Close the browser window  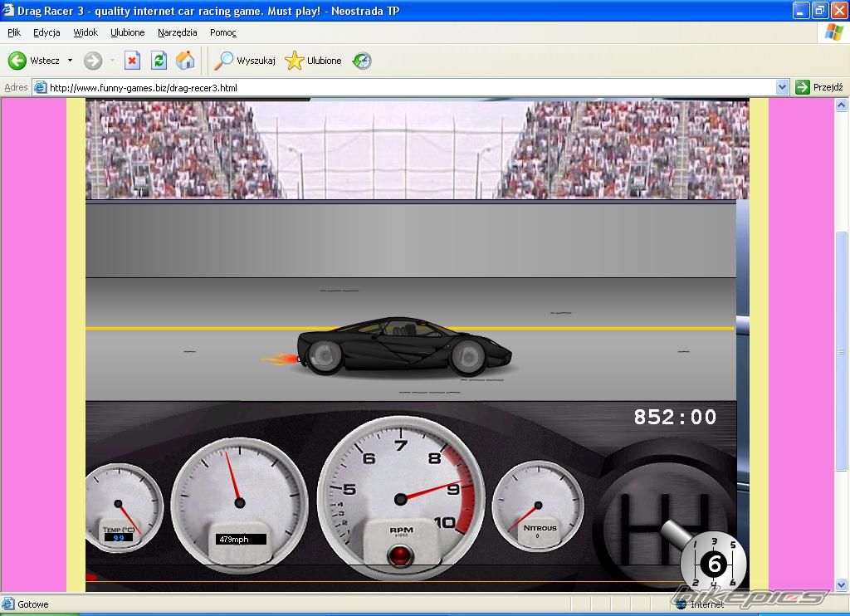pos(838,10)
